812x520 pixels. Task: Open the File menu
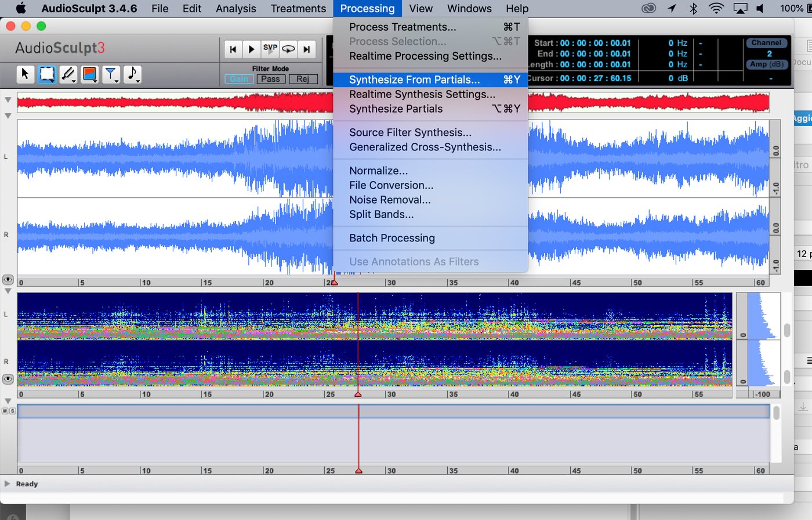(x=160, y=8)
